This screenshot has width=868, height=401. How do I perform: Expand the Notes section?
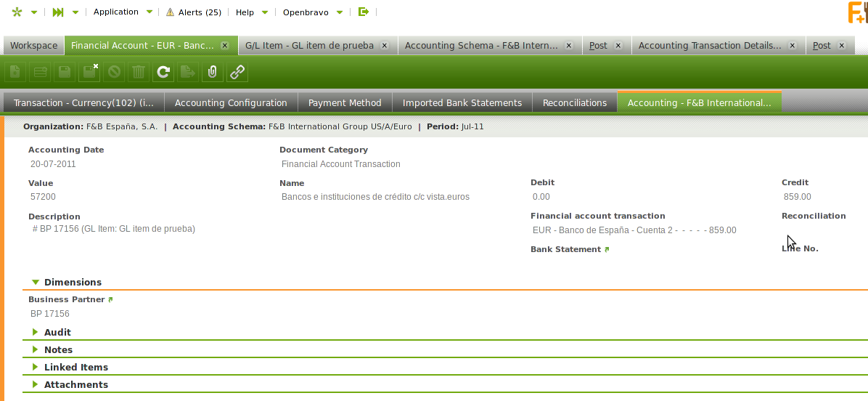coord(36,349)
